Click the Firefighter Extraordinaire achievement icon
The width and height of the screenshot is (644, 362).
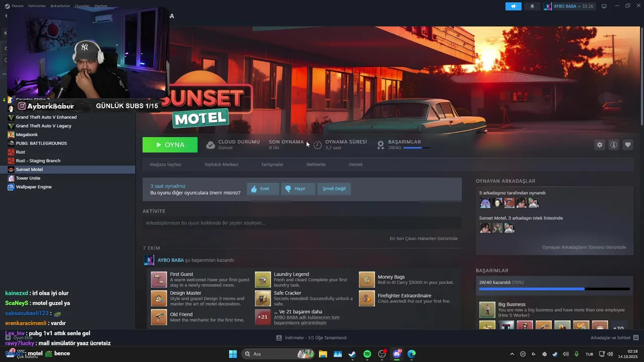[367, 298]
